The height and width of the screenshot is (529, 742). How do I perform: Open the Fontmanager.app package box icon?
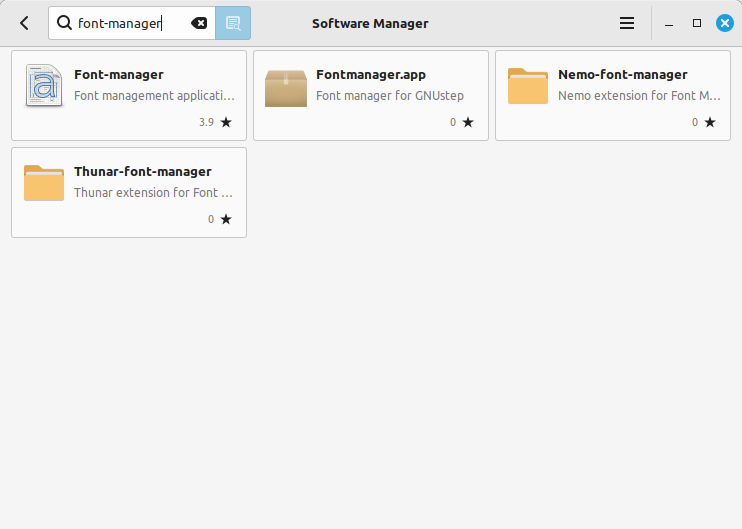(286, 88)
